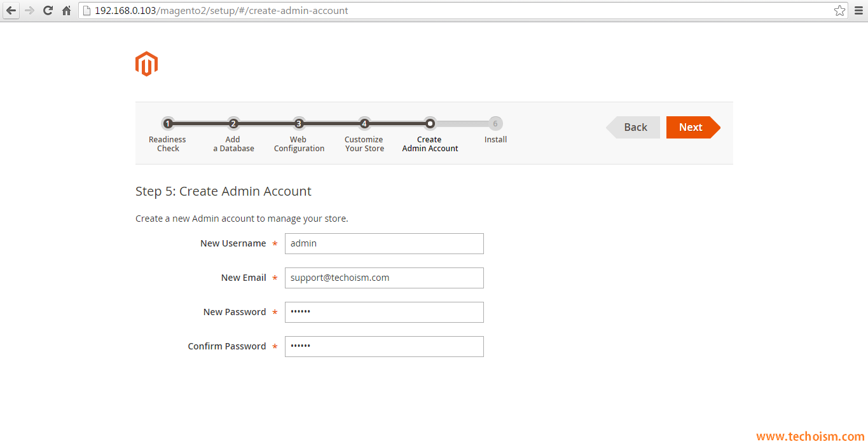Go to step 4 Customize Your Store
This screenshot has width=868, height=446.
pos(364,135)
